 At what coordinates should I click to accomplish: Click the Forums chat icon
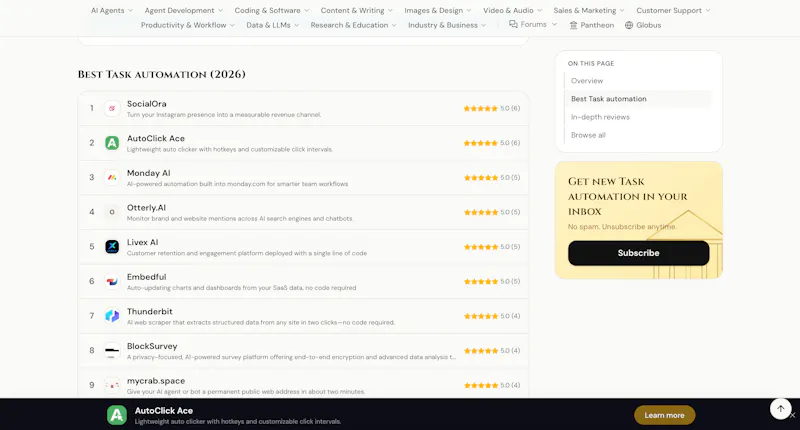point(513,24)
